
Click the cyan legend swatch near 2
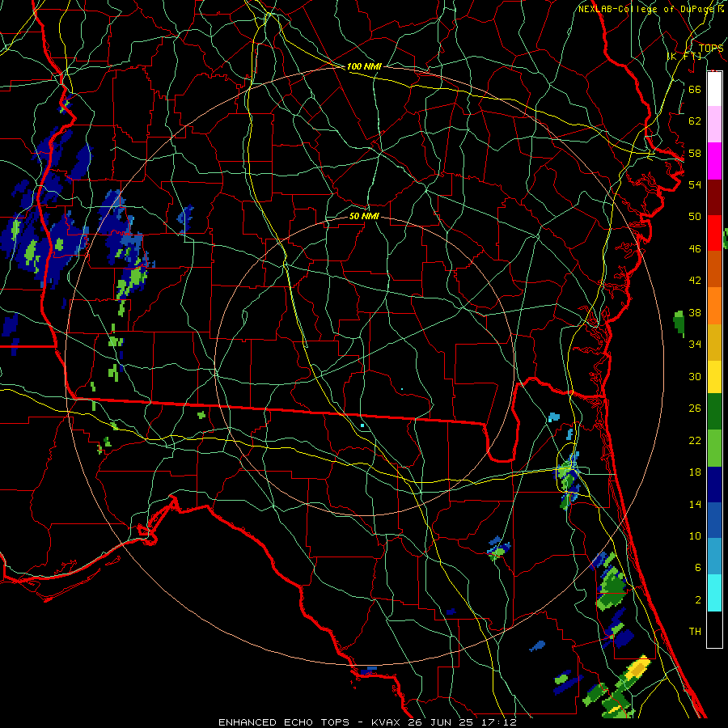click(714, 593)
